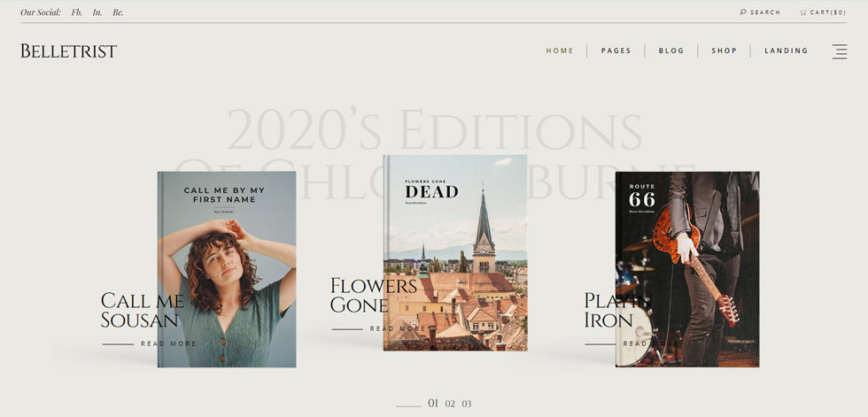The width and height of the screenshot is (868, 417).
Task: Go to slide 03 in pagination
Action: coord(467,404)
